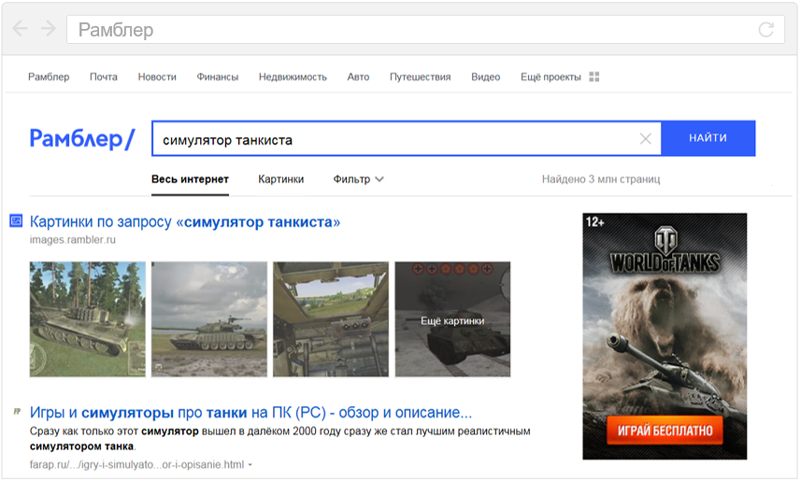Expand arrow after farap.ru result URL
Viewport: 800px width, 481px height.
250,465
